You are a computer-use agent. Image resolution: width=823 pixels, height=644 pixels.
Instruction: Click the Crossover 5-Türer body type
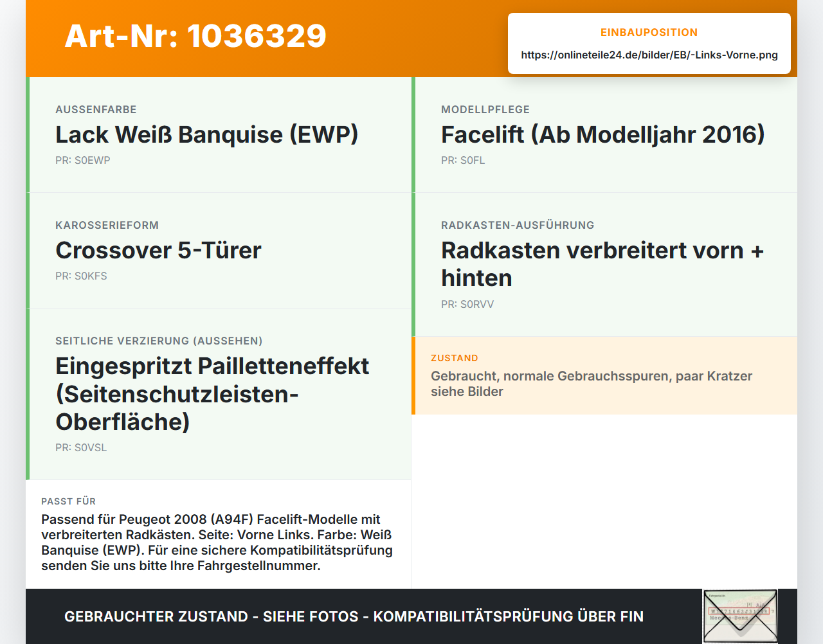coord(158,250)
